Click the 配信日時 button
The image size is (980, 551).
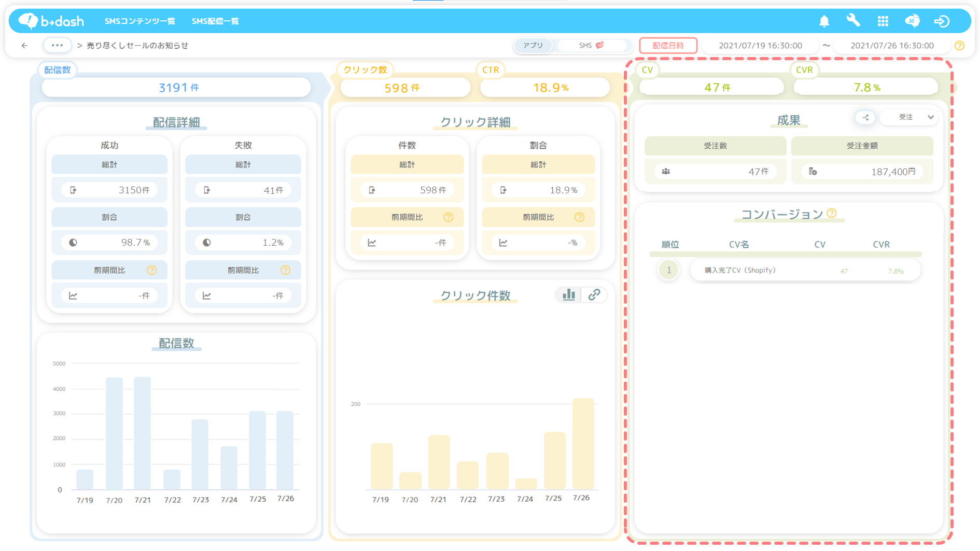[668, 46]
